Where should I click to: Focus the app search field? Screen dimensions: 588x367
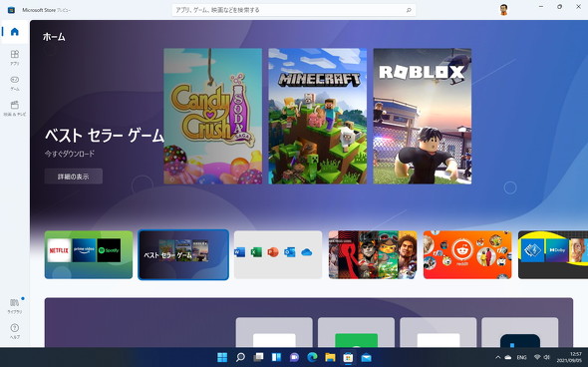point(294,10)
